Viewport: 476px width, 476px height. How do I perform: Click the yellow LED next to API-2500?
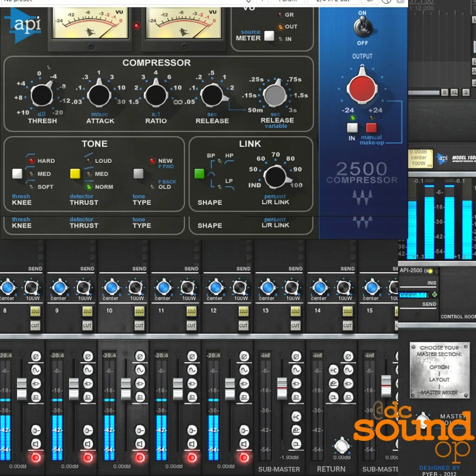pos(430,271)
